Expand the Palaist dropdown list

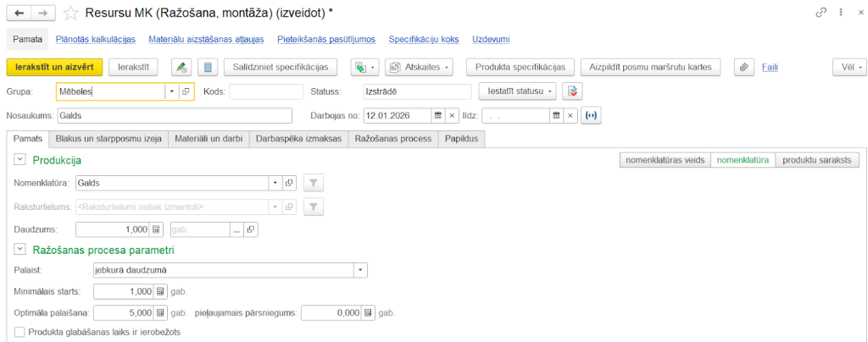[360, 270]
